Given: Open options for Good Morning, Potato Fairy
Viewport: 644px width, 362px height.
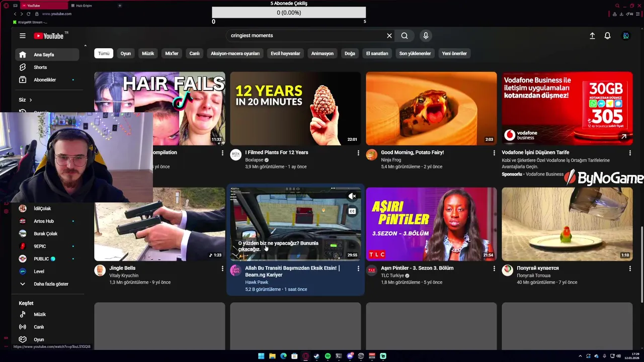Looking at the screenshot, I should coord(494,153).
